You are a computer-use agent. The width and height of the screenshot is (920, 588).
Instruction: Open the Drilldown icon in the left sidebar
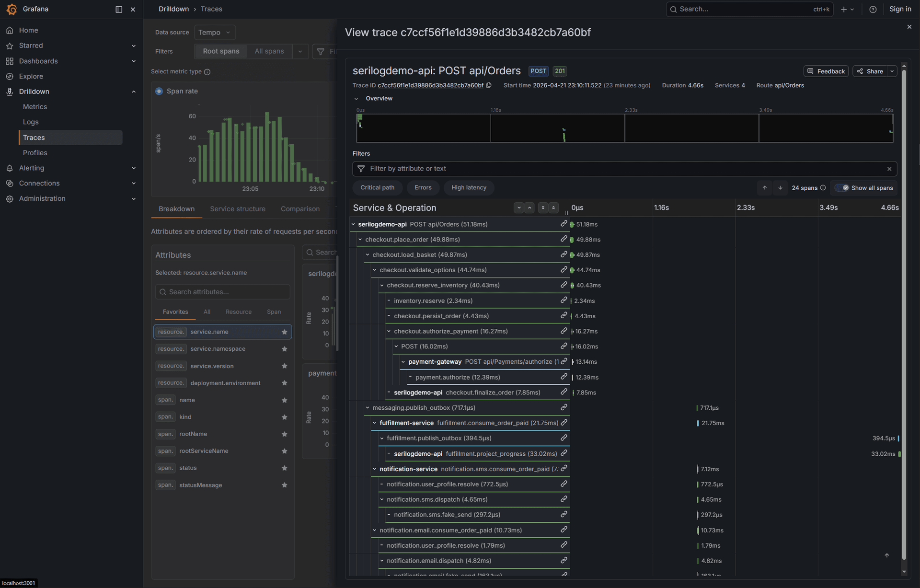coord(10,92)
